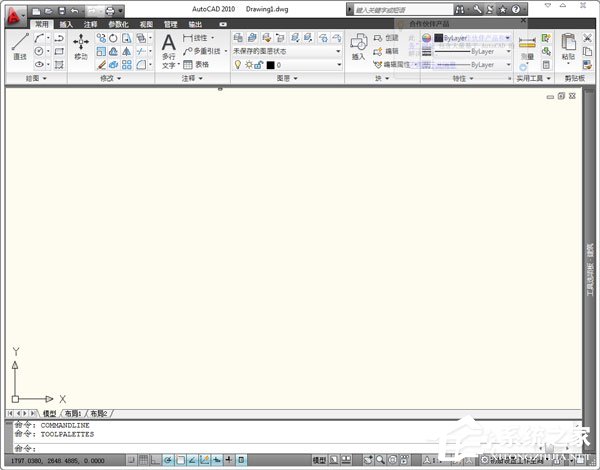This screenshot has height=470, width=600.
Task: Toggle the layer light bulb on/off icon
Action: 236,64
